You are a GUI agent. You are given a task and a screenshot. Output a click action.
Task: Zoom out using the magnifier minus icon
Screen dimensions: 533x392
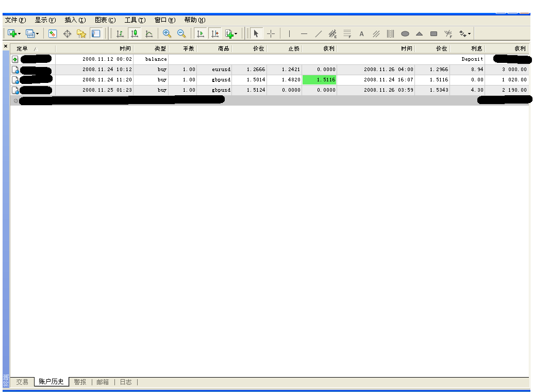(181, 33)
